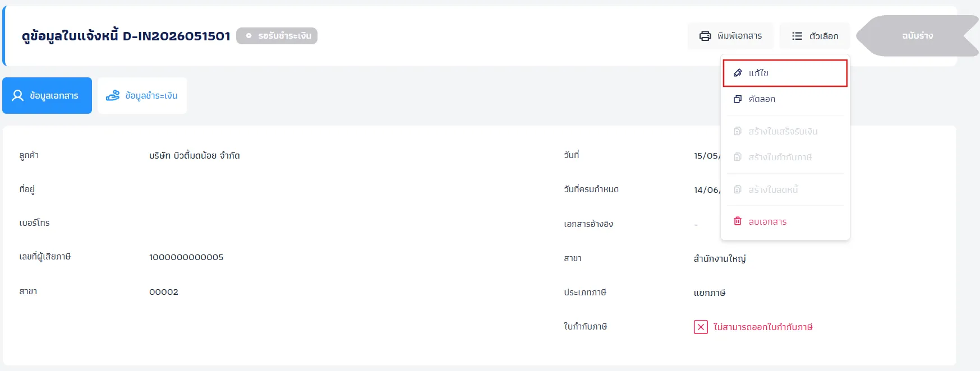Click the printer icon beside พิมพ์เอกสาร
Viewport: 980px width, 371px height.
click(x=705, y=36)
